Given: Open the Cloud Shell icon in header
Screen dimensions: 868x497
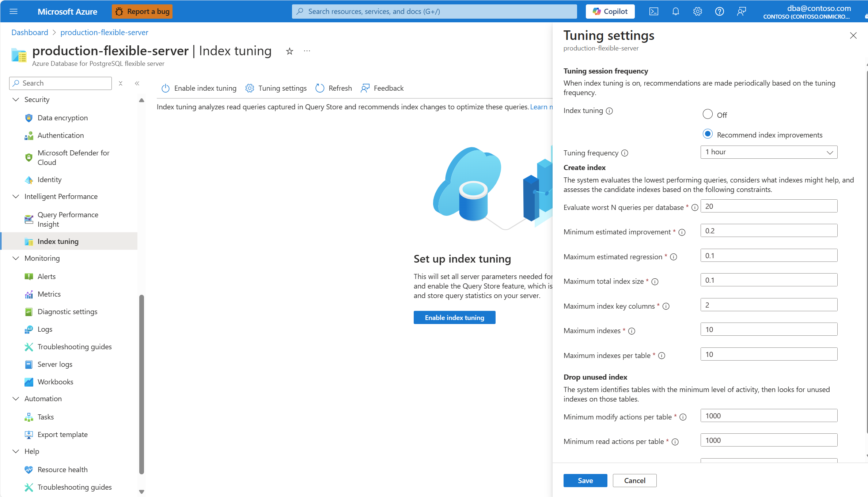Looking at the screenshot, I should 654,11.
